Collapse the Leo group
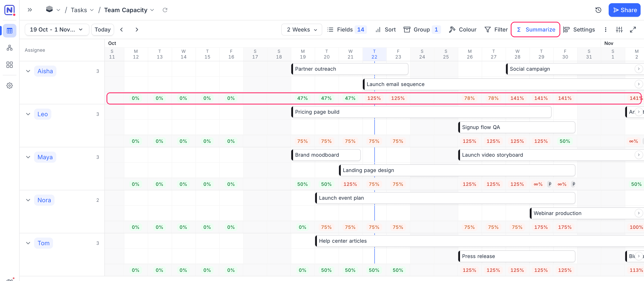 pyautogui.click(x=28, y=114)
